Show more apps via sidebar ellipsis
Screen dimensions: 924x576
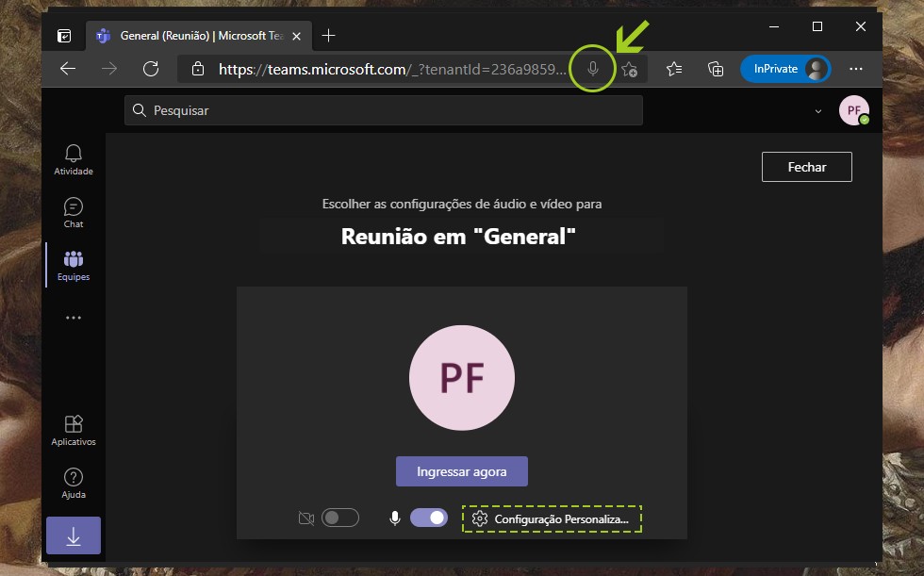point(74,318)
